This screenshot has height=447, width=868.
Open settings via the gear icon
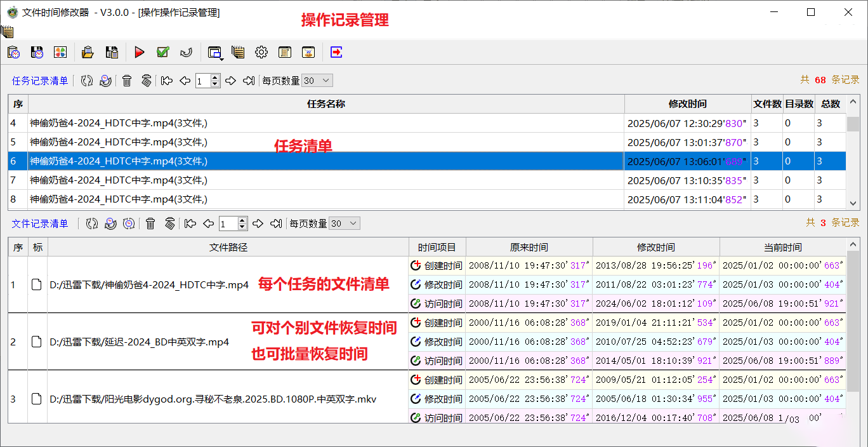click(x=261, y=52)
